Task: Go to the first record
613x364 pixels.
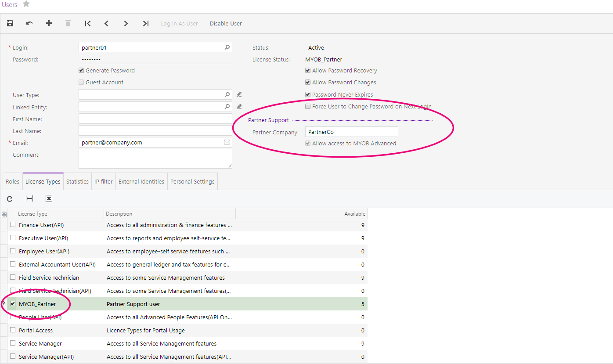Action: click(x=88, y=23)
